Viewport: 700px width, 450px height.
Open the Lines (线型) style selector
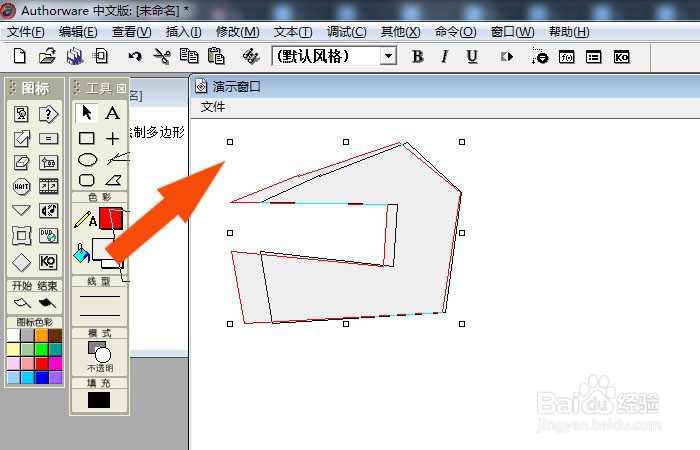click(x=100, y=306)
